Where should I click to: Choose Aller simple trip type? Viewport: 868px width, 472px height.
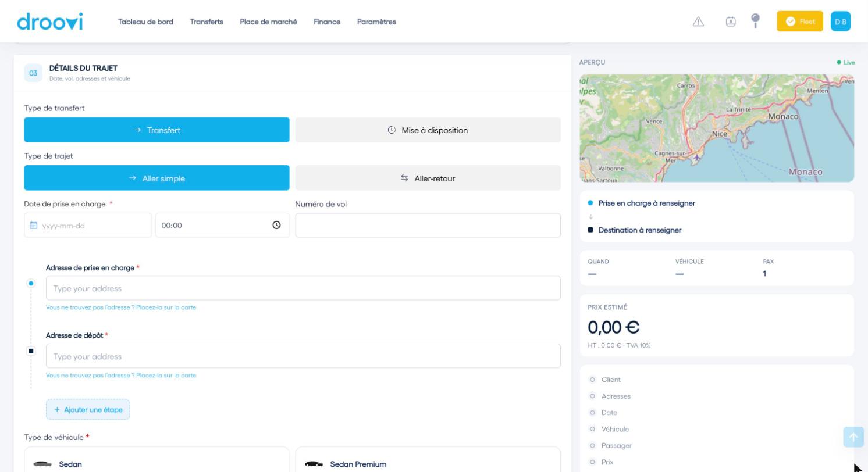pyautogui.click(x=156, y=178)
